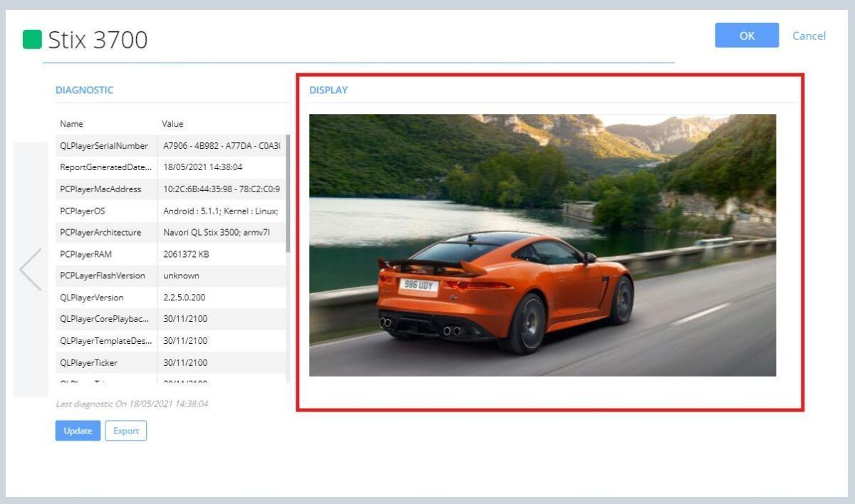This screenshot has width=855, height=504.
Task: Select the QLPlayerSerialNumber row
Action: tap(170, 146)
